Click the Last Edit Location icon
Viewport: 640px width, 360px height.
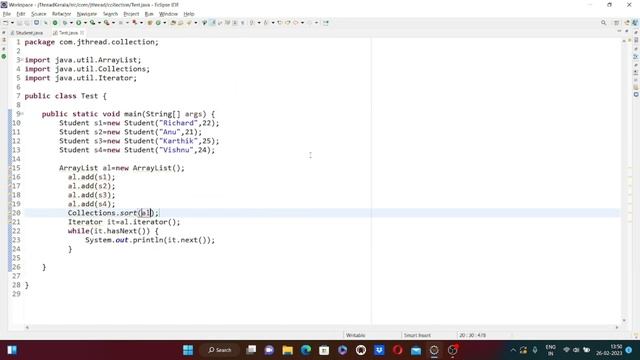point(280,23)
